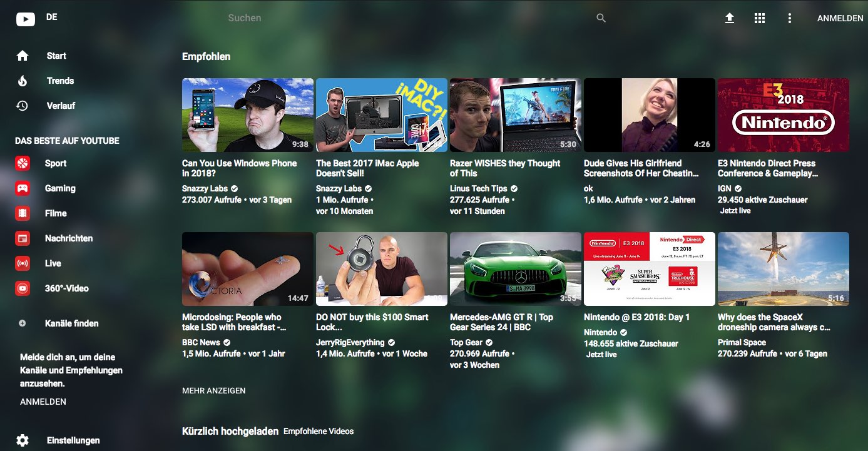Viewport: 868px width, 451px height.
Task: Open the 4:26 girlfriend video thumbnail
Action: coord(650,115)
